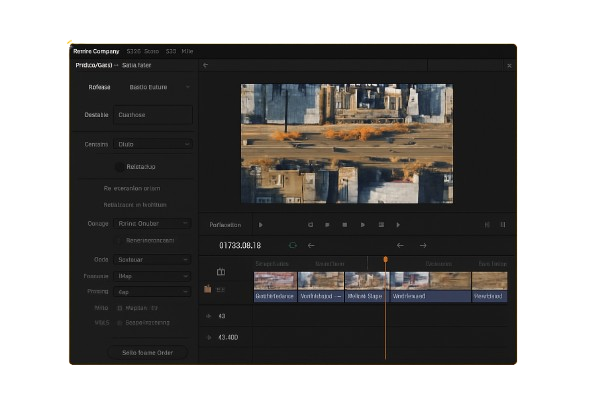This screenshot has height=408, width=612.
Task: Click the back arrow above the video preview
Action: 205,65
